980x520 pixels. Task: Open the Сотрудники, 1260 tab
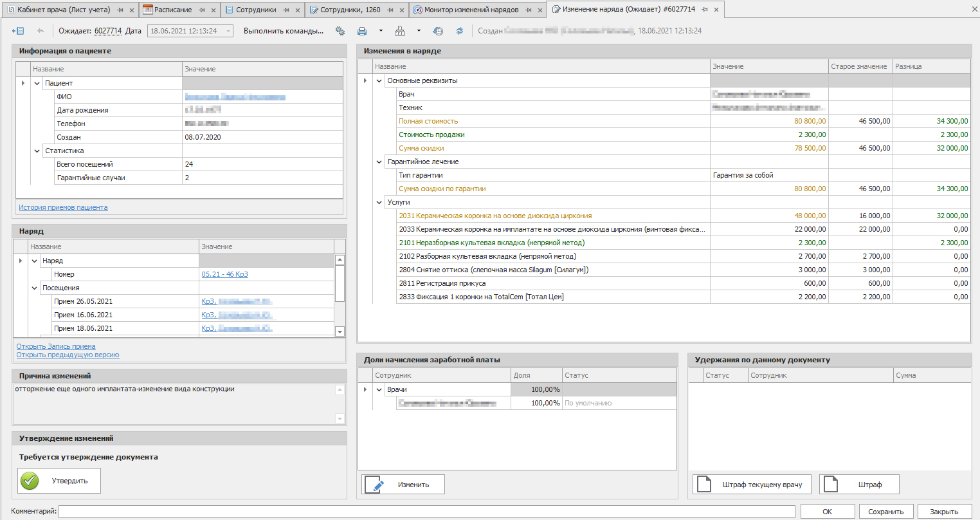pos(350,10)
